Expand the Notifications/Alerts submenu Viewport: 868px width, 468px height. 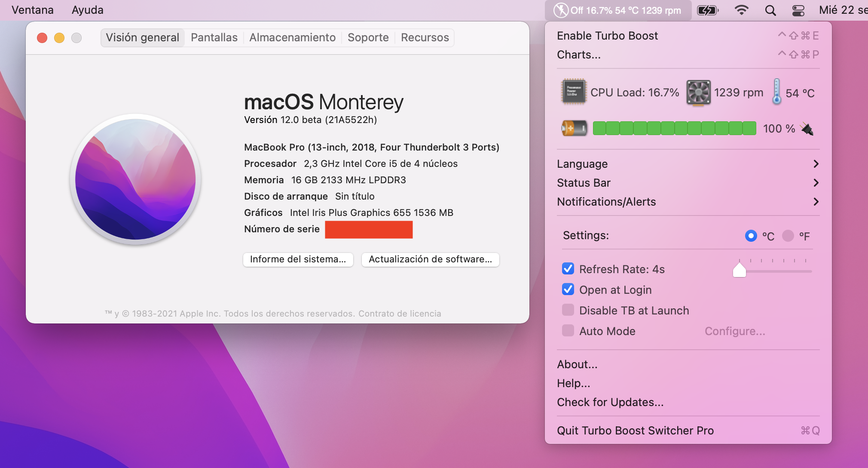point(688,202)
